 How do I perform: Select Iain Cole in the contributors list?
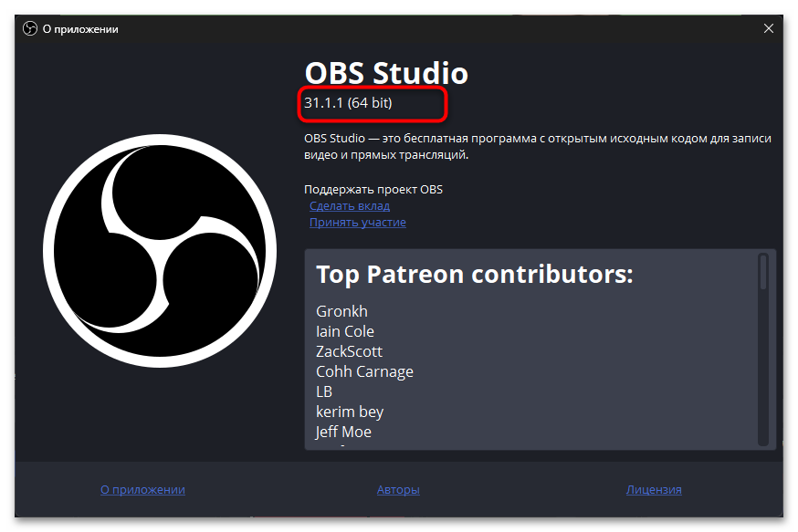click(x=345, y=331)
